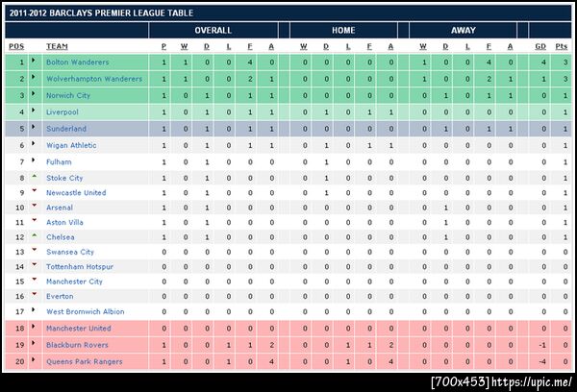Click the red down arrow beside Newcastle United
The image size is (577, 392).
(35, 191)
